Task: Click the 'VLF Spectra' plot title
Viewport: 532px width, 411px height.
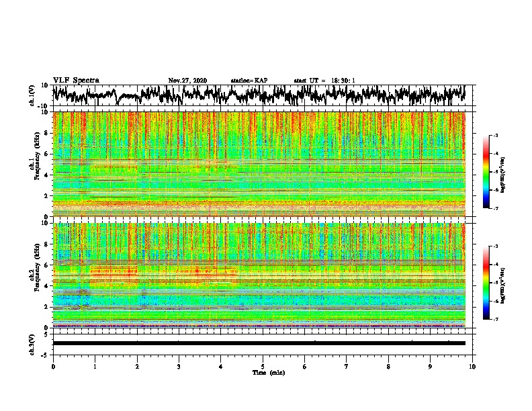Action: (76, 81)
